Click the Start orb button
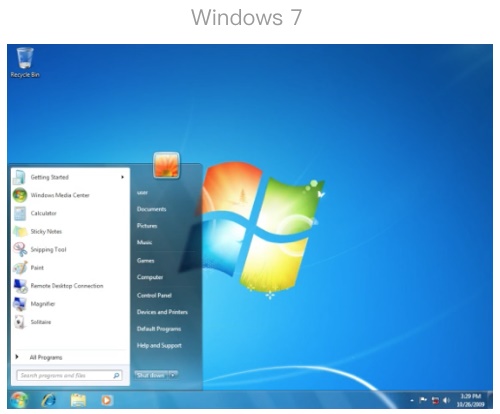 (19, 399)
